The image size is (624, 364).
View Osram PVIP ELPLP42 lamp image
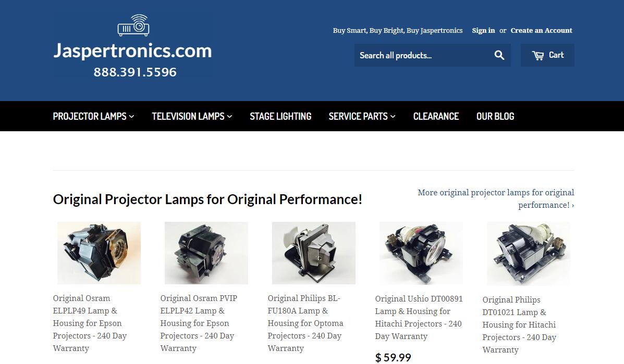click(206, 253)
